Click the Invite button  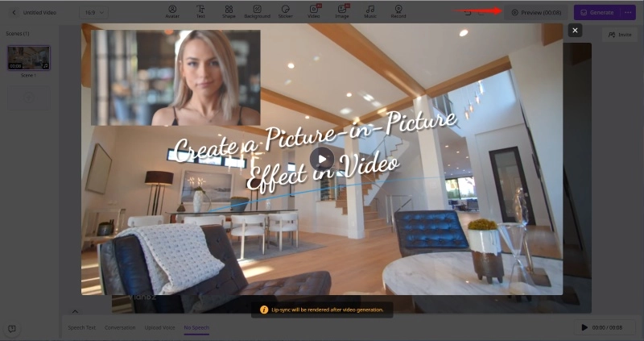619,35
